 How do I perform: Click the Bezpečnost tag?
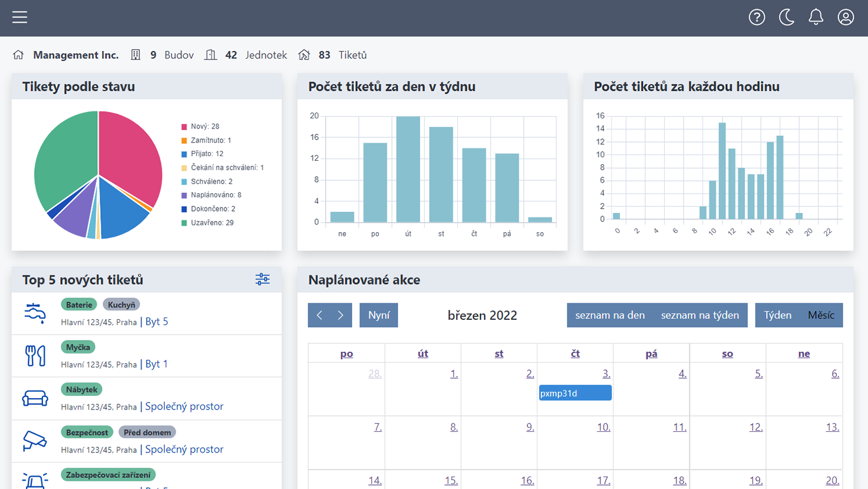pos(87,432)
